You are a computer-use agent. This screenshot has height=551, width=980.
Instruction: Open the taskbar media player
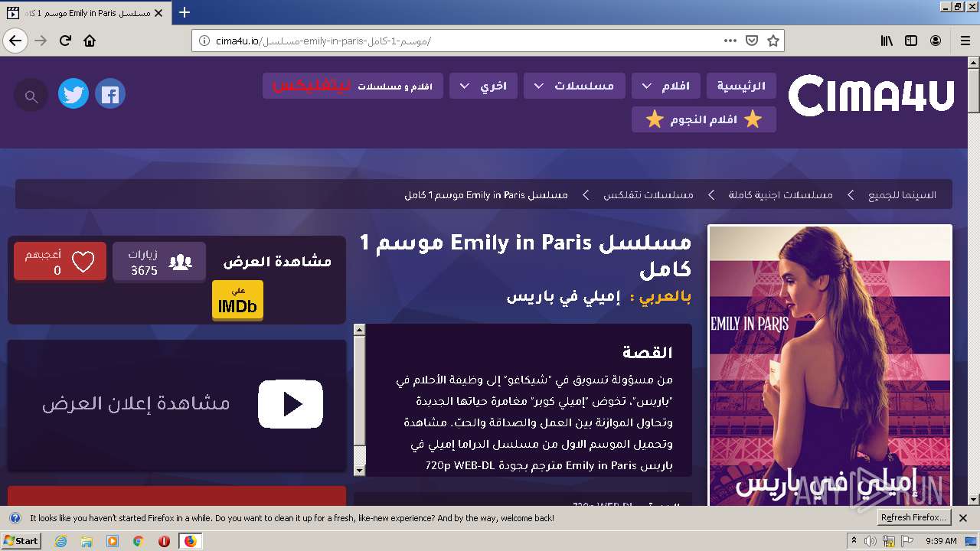[x=113, y=541]
